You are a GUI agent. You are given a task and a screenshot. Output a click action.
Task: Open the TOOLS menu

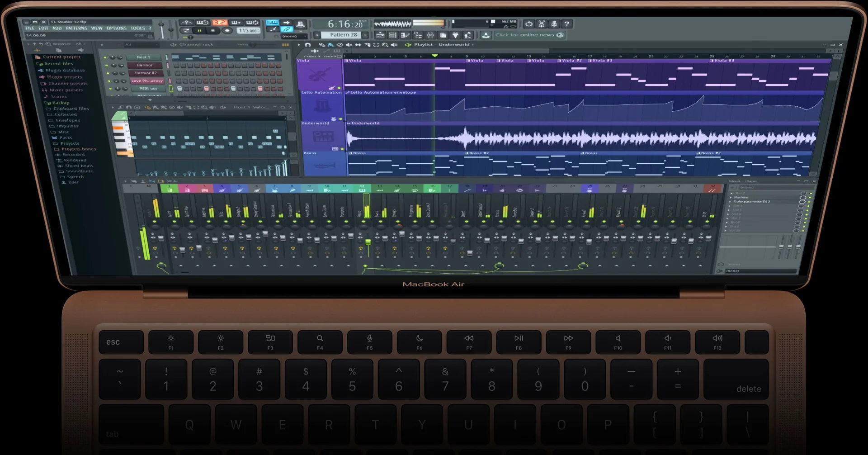click(138, 28)
